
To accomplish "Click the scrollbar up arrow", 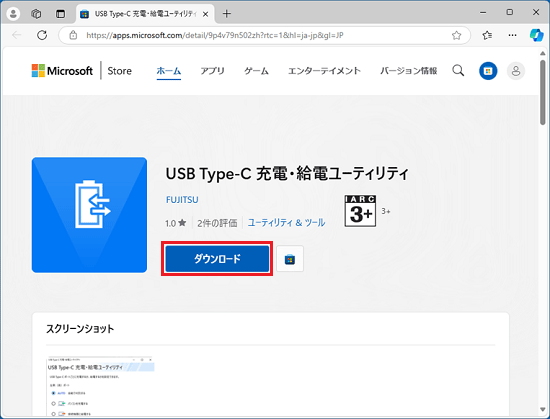I will 543,53.
